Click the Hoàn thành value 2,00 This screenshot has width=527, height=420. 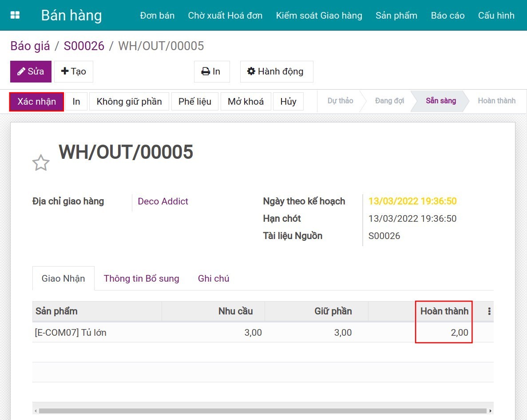tap(460, 333)
